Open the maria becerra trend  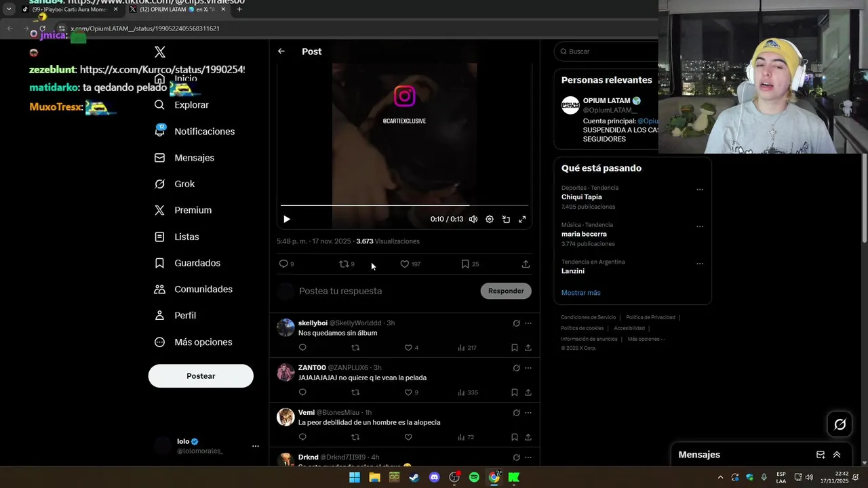point(584,234)
